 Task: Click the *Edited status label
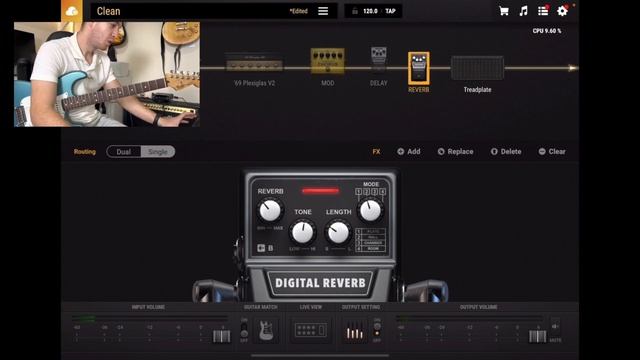point(298,11)
